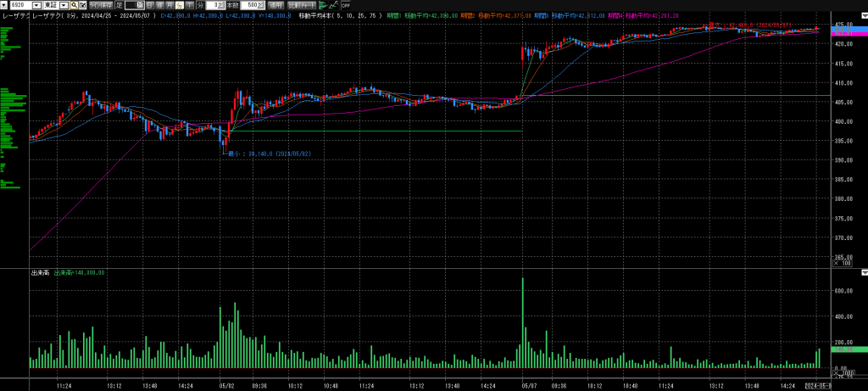
Task: Switch to monthly (月) candle period
Action: tap(170, 5)
